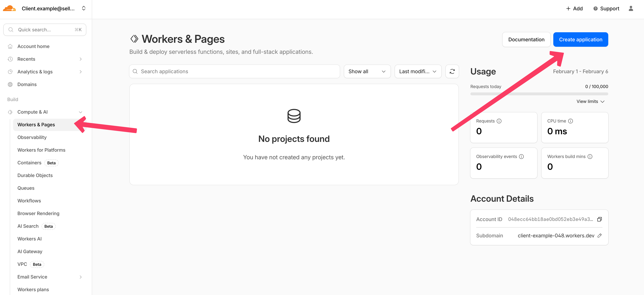The image size is (644, 295).
Task: Open Durable Objects in sidebar
Action: (x=35, y=175)
